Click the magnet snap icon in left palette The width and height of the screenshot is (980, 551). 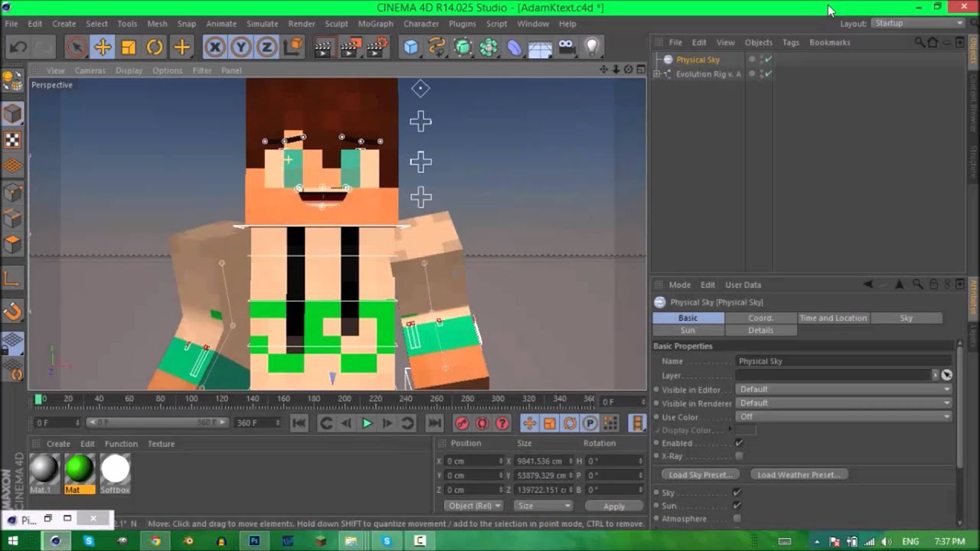coord(13,311)
